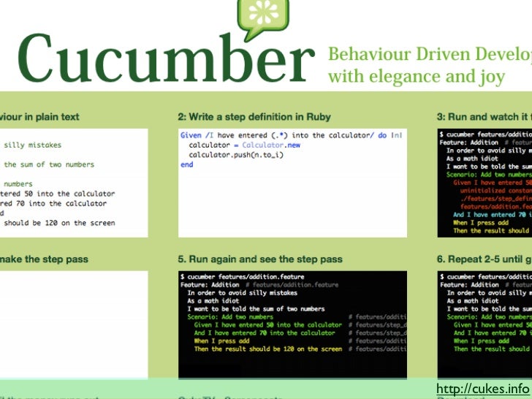532x399 pixels.
Task: Click the '3: Run and watch it' heading
Action: pos(484,117)
